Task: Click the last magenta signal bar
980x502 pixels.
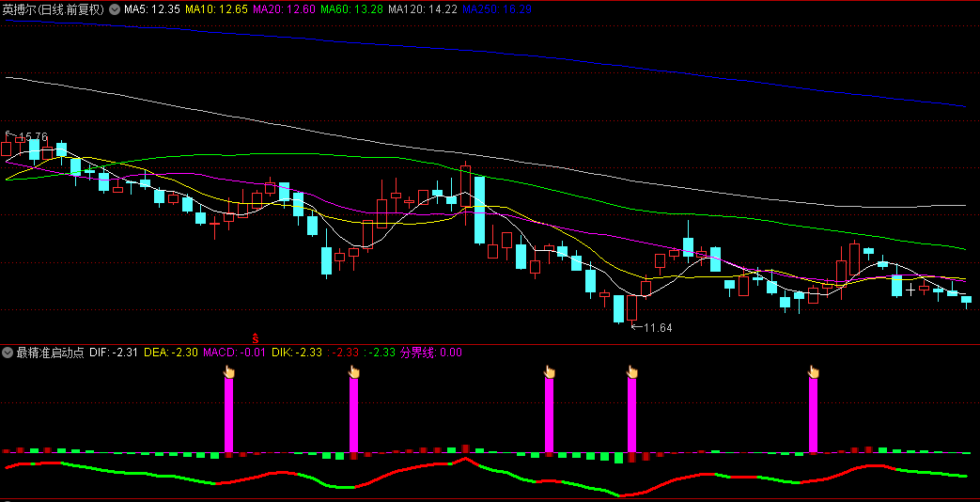Action: tap(813, 416)
